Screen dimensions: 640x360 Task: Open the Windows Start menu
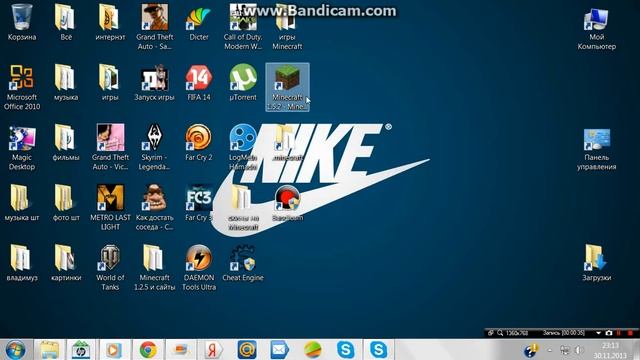coord(16,350)
